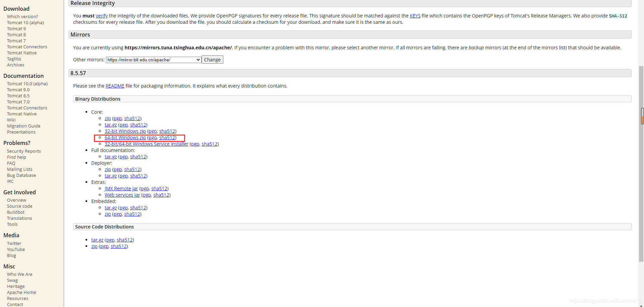Open Contact sidebar link

pos(15,305)
